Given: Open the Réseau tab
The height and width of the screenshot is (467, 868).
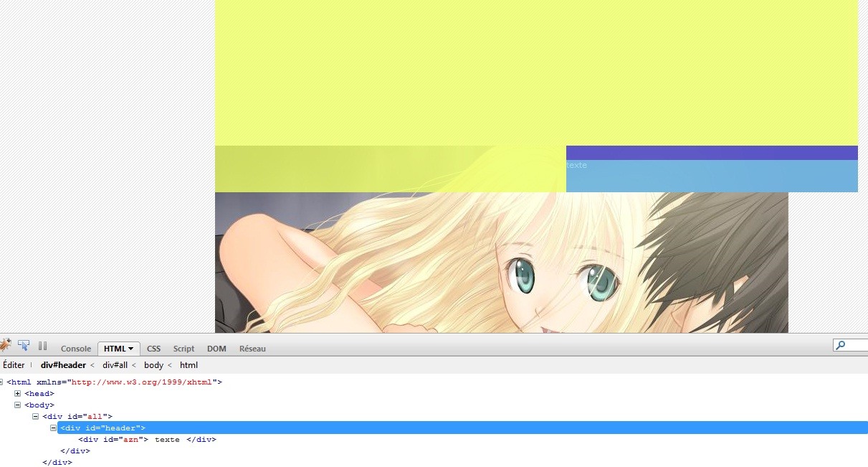Looking at the screenshot, I should (252, 349).
